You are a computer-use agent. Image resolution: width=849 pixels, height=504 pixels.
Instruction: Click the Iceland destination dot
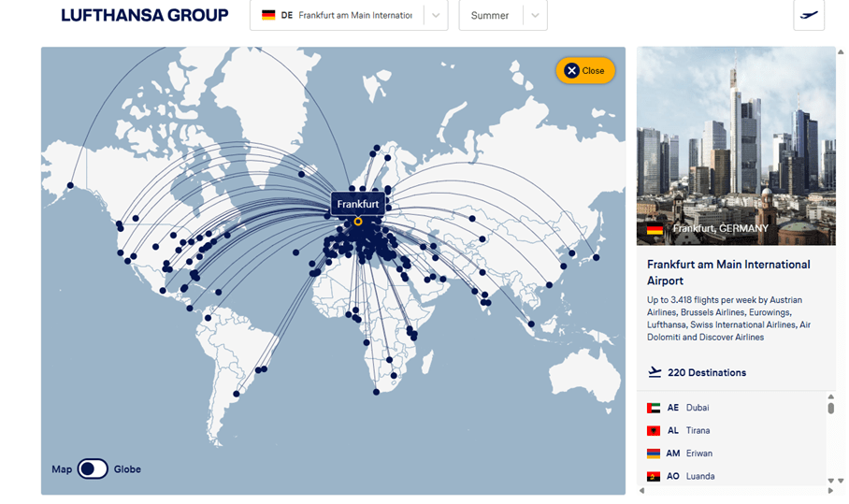coord(302,174)
